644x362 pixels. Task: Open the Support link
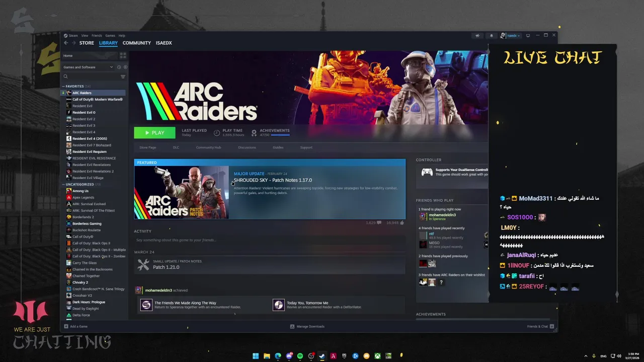click(306, 147)
